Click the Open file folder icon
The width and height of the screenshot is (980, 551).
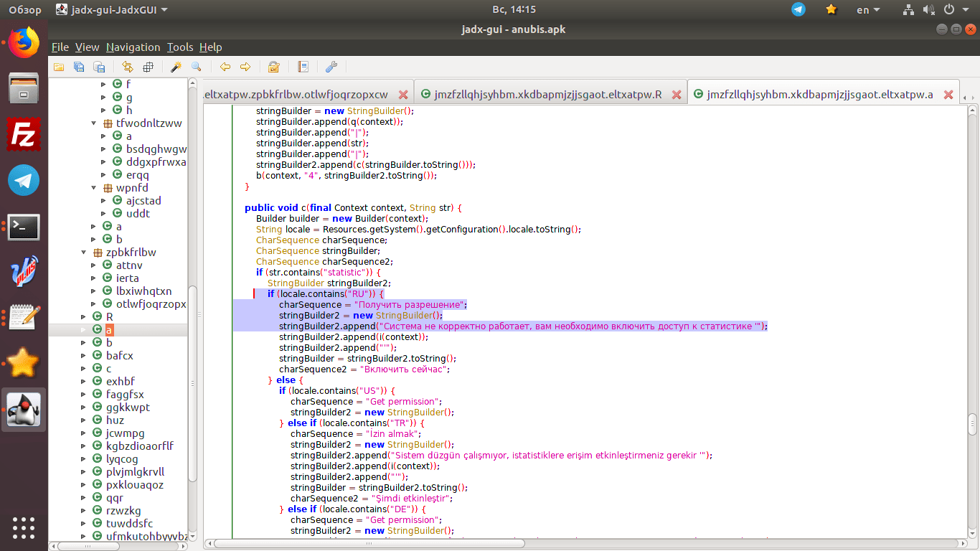point(59,67)
